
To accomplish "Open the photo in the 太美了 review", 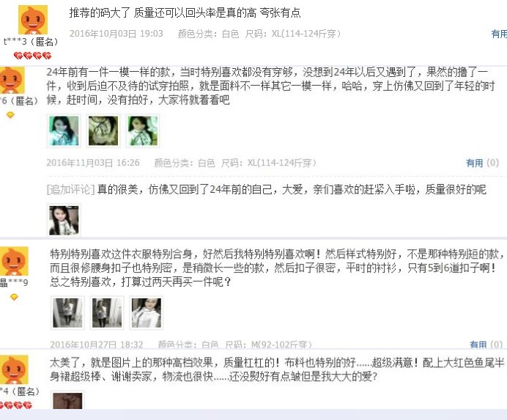I will pos(67,401).
